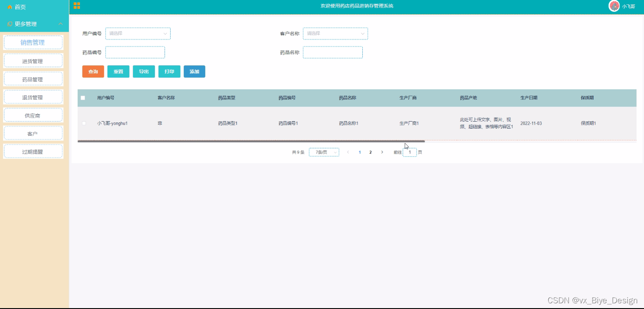The height and width of the screenshot is (309, 644).
Task: Open the 客户名称 dropdown
Action: tap(335, 33)
